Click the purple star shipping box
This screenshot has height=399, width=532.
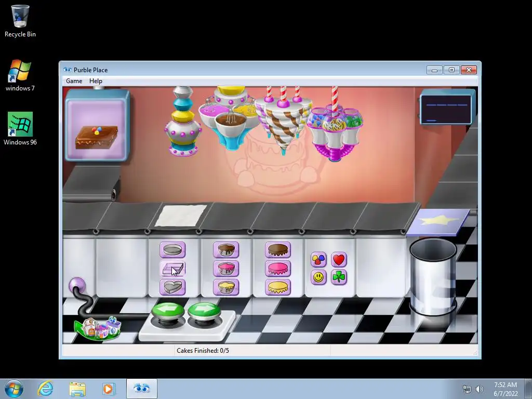click(x=438, y=222)
